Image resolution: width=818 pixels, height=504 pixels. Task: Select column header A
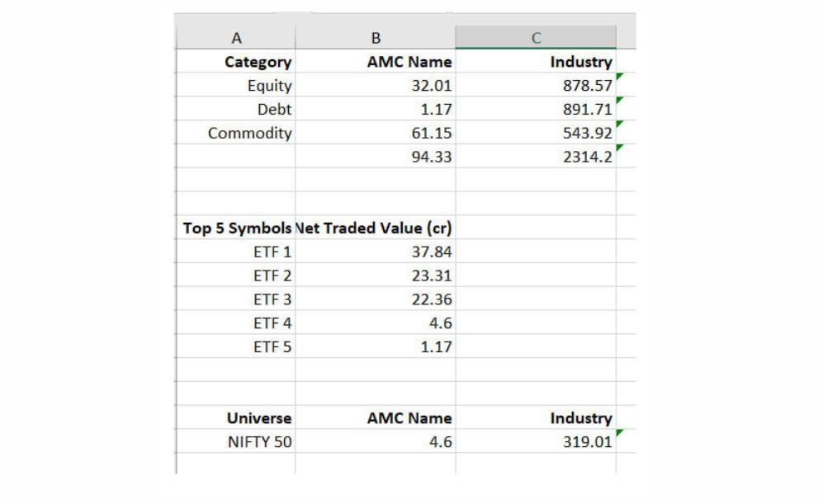236,37
